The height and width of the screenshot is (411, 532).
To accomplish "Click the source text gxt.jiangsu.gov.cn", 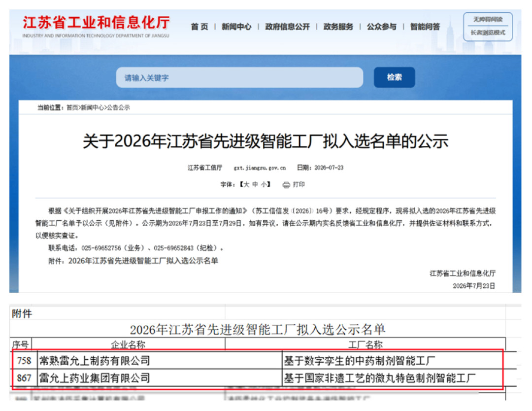I will click(x=260, y=168).
